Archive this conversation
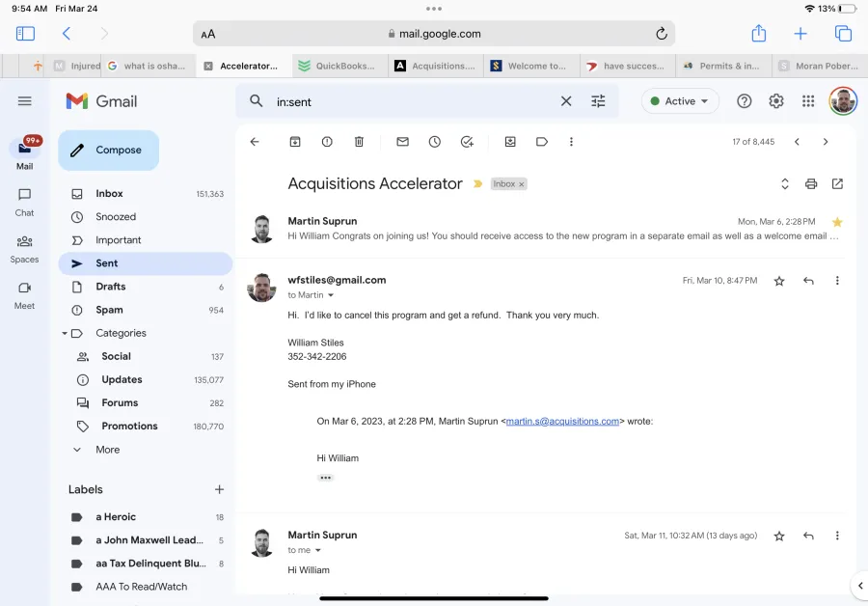Screen dimensions: 868x606 (295, 142)
